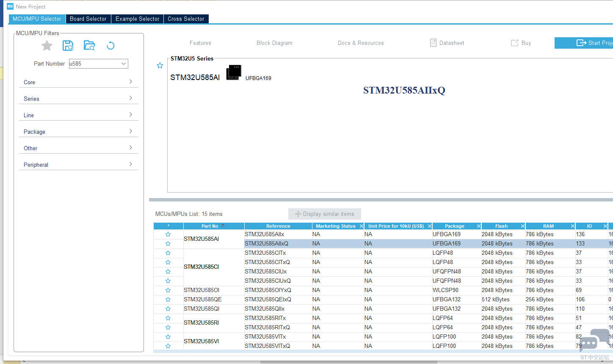
Task: Toggle favorite star for STM32U585CITxQ row
Action: [168, 262]
